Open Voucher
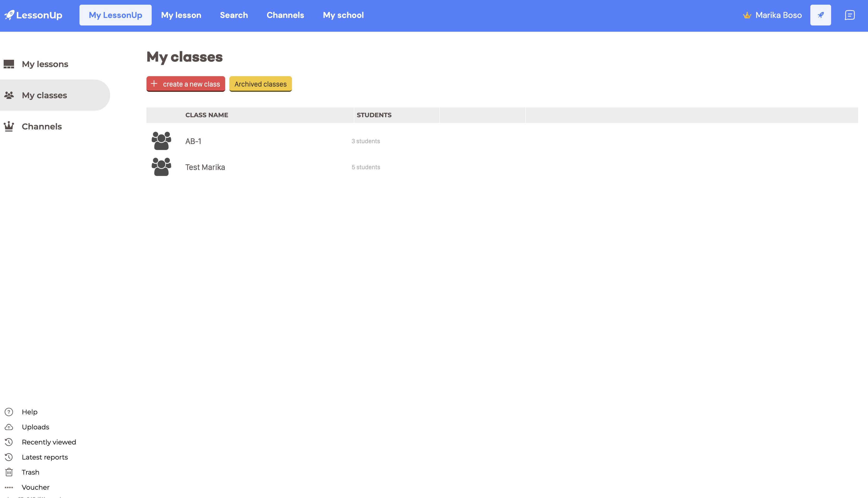 [36, 487]
